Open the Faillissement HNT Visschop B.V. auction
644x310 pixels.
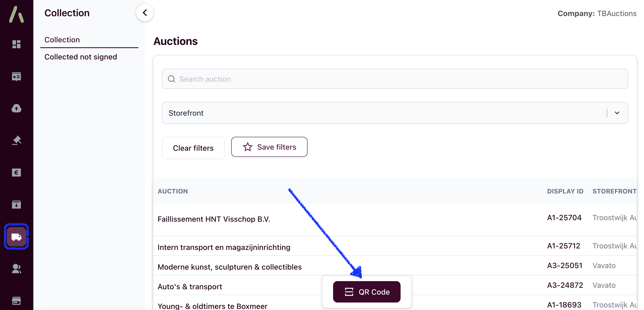214,219
